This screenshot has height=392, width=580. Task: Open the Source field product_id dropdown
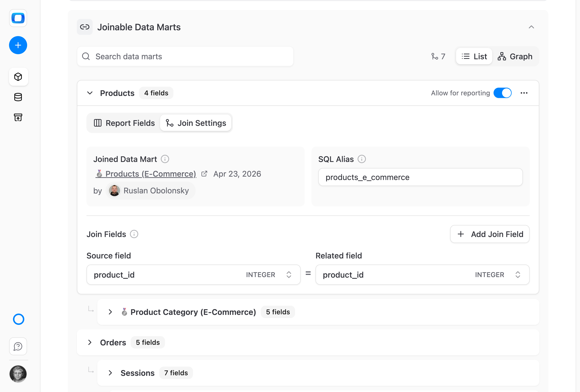[193, 275]
